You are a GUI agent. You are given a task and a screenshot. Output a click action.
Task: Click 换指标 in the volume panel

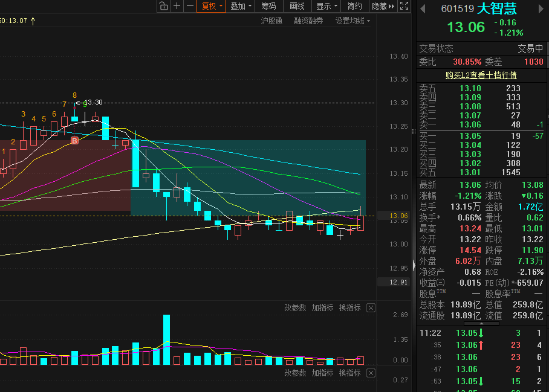coord(350,307)
